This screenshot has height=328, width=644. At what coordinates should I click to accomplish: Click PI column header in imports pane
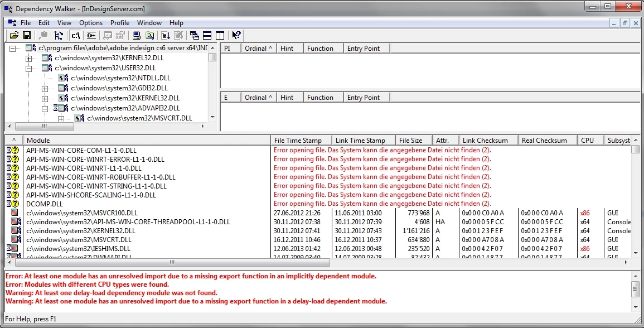point(231,49)
